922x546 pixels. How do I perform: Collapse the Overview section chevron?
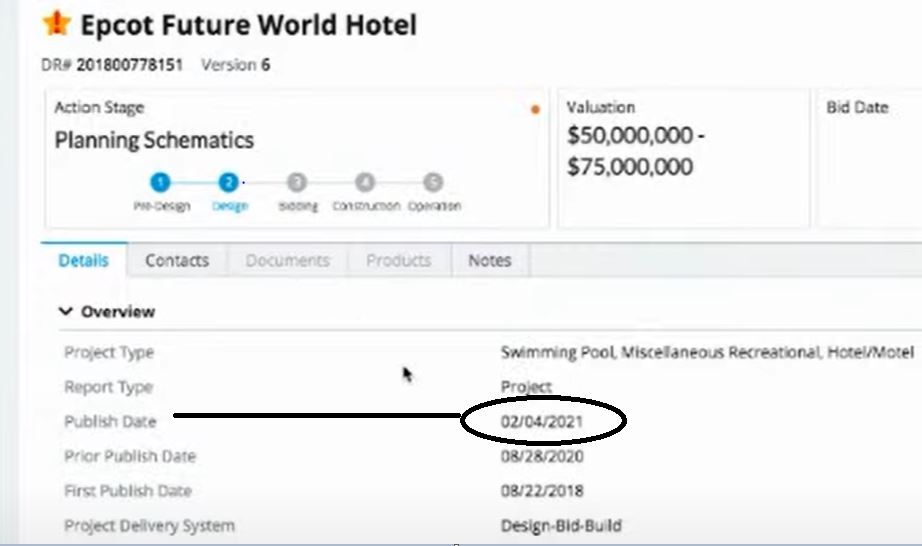(66, 312)
